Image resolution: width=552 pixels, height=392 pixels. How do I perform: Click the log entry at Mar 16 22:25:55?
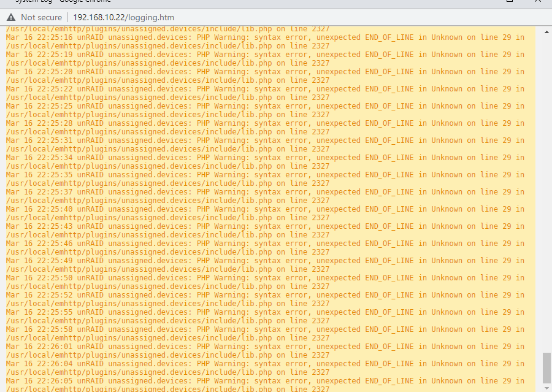click(265, 317)
